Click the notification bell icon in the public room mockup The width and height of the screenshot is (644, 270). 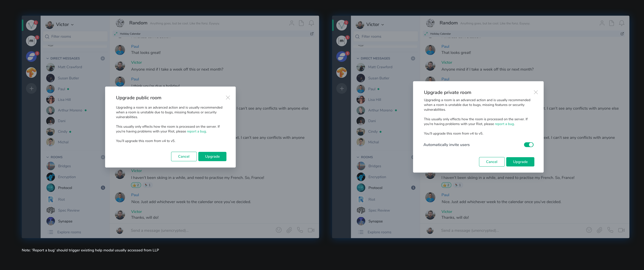311,23
